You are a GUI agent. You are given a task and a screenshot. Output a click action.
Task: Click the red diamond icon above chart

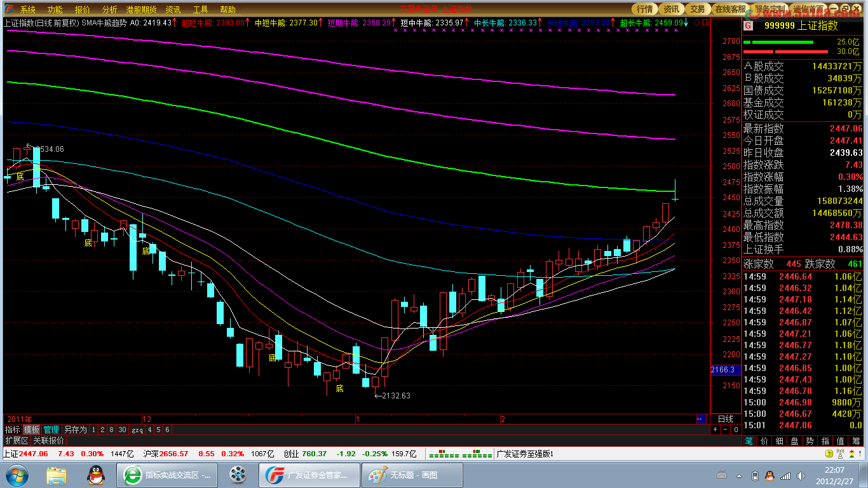(696, 22)
